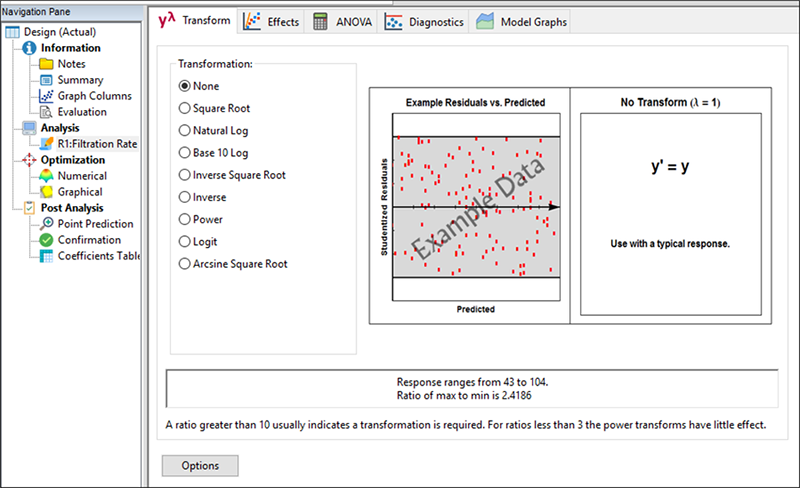
Task: Click the Post Analysis clipboard icon
Action: [29, 208]
